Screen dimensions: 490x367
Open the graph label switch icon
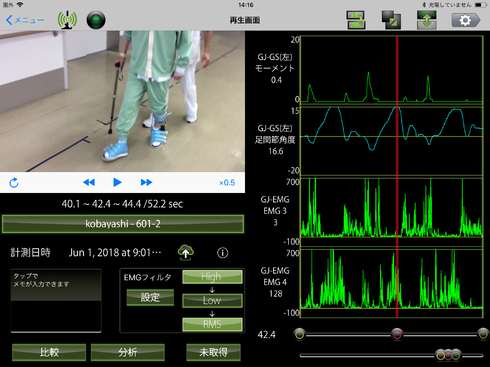(x=356, y=20)
